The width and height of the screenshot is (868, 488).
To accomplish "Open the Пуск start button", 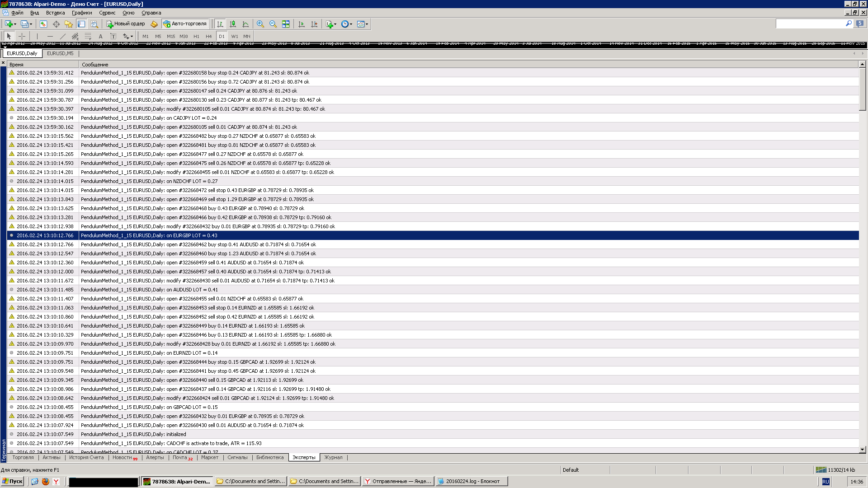I will pyautogui.click(x=12, y=481).
